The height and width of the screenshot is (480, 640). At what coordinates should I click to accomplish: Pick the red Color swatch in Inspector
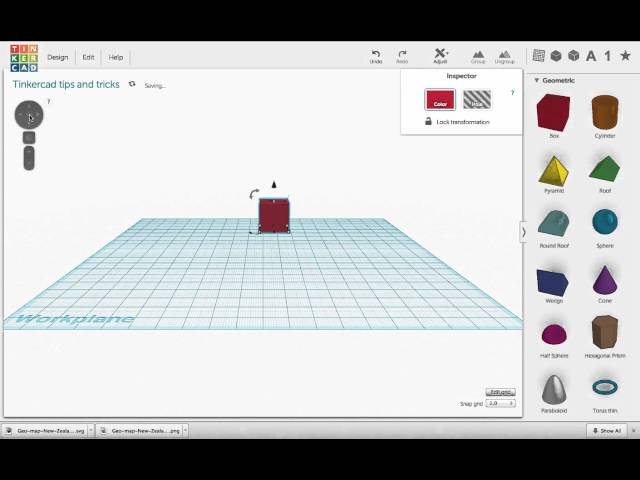coord(440,100)
